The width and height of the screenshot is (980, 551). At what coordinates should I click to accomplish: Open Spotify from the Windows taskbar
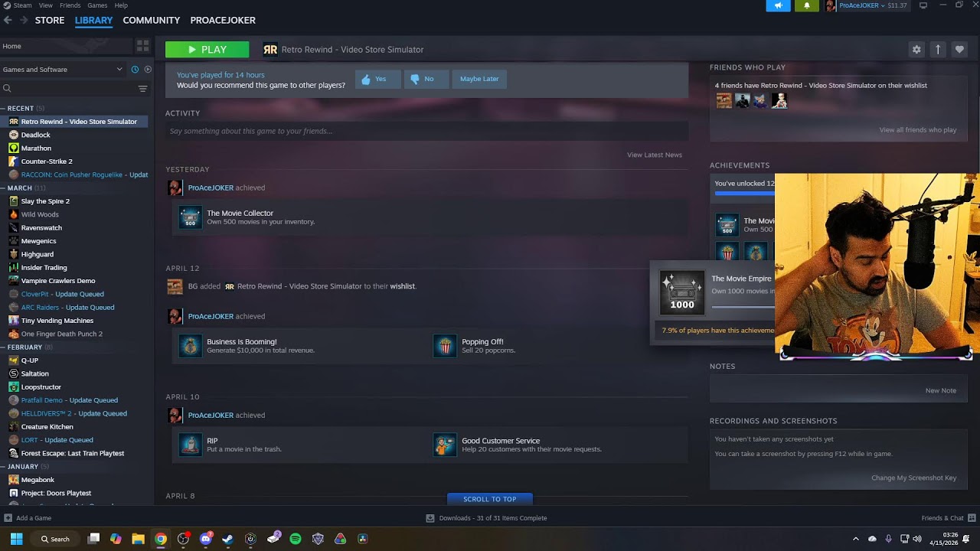(296, 539)
